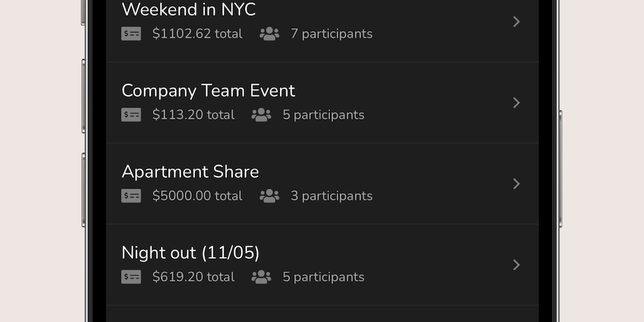Open Company Team Event via right chevron
This screenshot has width=644, height=322.
(516, 103)
